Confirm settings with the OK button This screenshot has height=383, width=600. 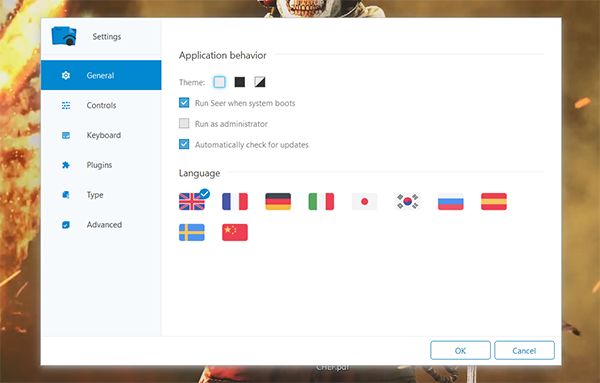pyautogui.click(x=460, y=350)
